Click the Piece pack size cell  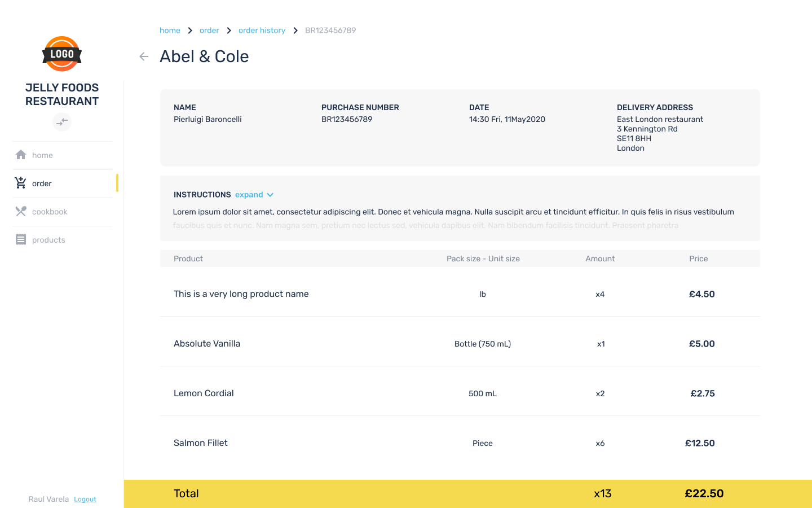483,443
